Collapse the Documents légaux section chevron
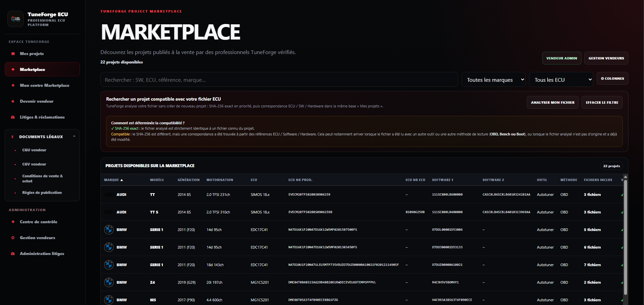Viewport: 644px width, 305px height. 74,136
